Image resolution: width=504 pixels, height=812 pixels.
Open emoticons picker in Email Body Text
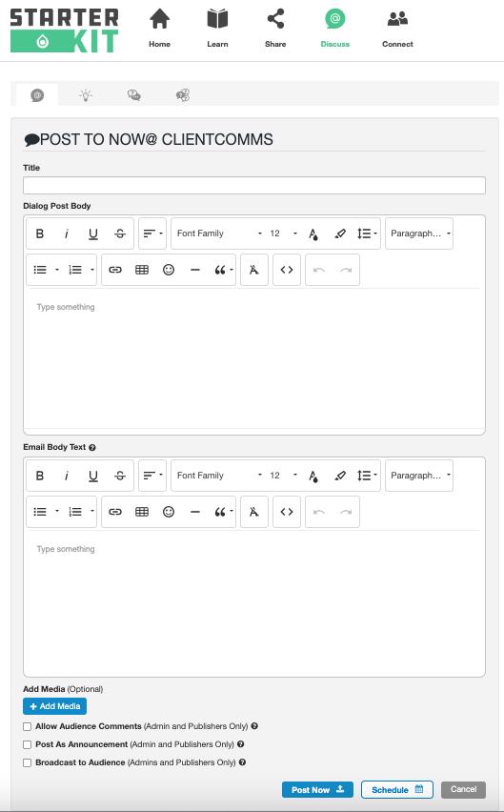169,512
